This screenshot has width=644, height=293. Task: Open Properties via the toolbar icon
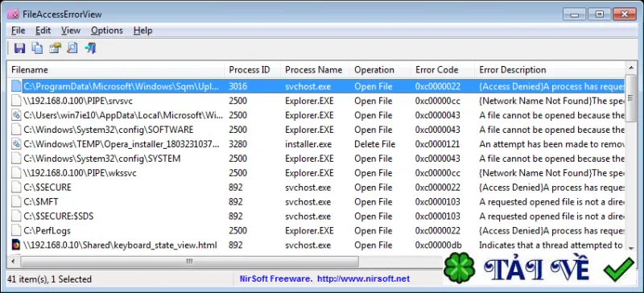[x=55, y=48]
